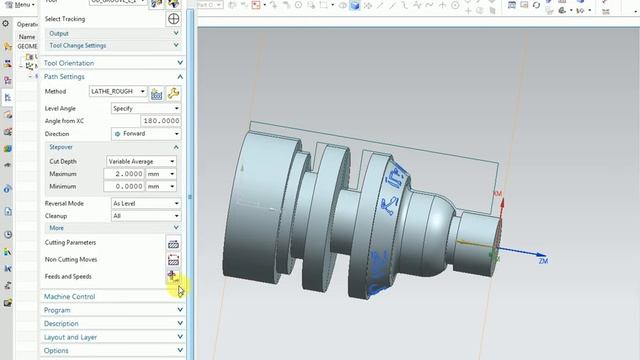
Task: Open the Cut Depth dropdown
Action: 141,162
